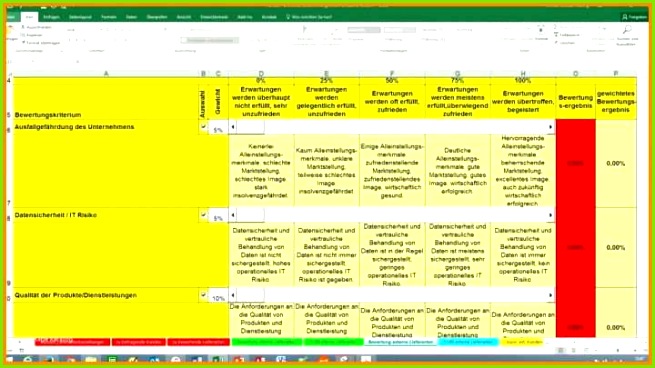
Task: Click the Suchen und Auswählen magnifier icon
Action: 627,30
